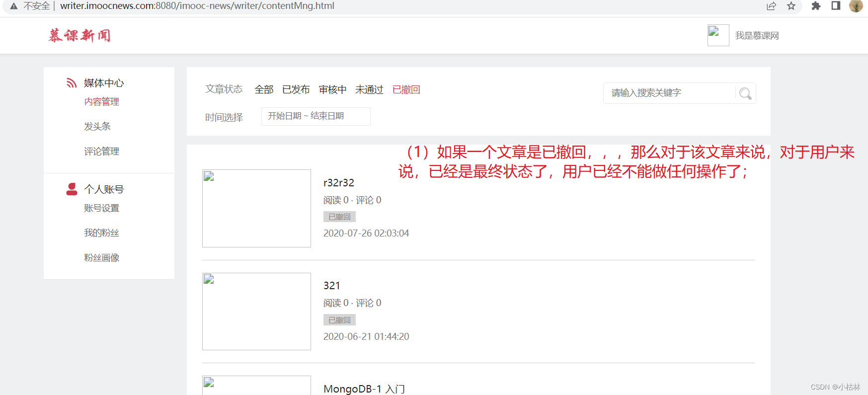Focus the 请输入搜索关键字 search field
Image resolution: width=868 pixels, height=395 pixels.
click(x=669, y=93)
